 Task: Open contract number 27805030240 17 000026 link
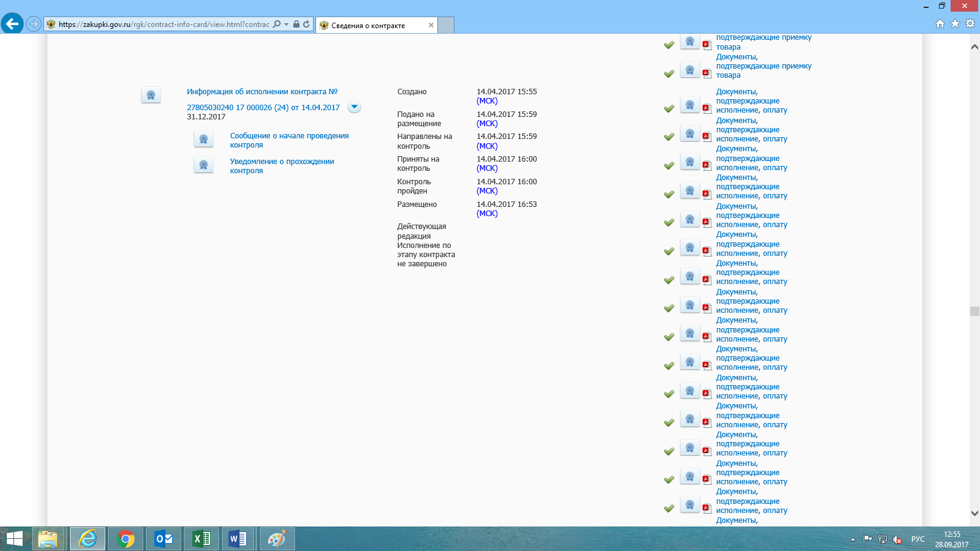pos(263,108)
